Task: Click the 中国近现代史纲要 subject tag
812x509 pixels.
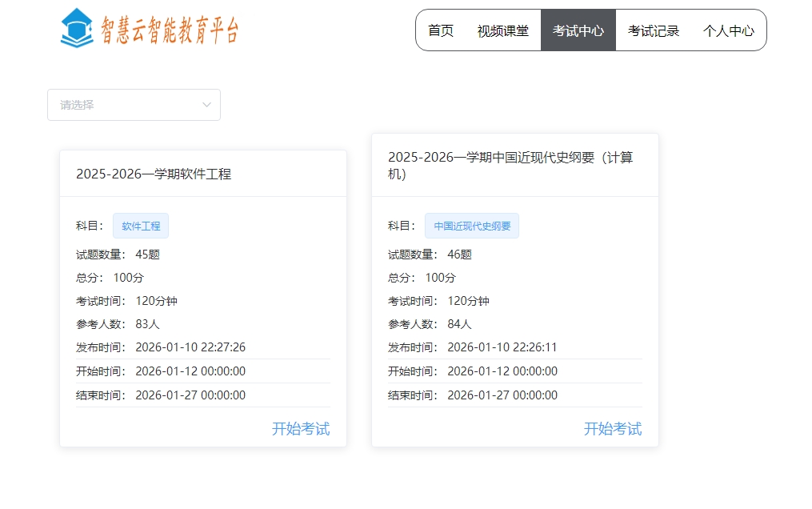Action: pyautogui.click(x=472, y=226)
